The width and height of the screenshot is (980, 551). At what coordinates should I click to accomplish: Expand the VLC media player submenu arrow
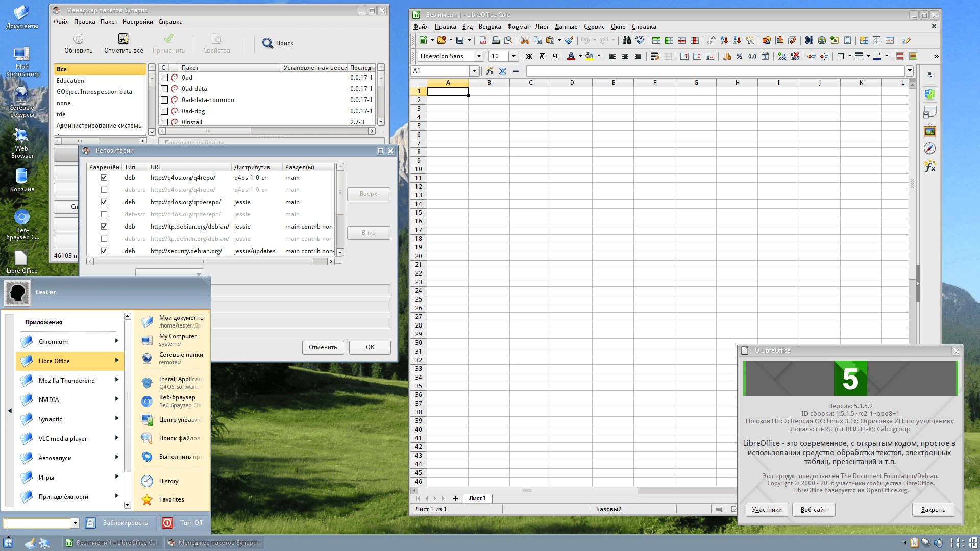coord(117,438)
